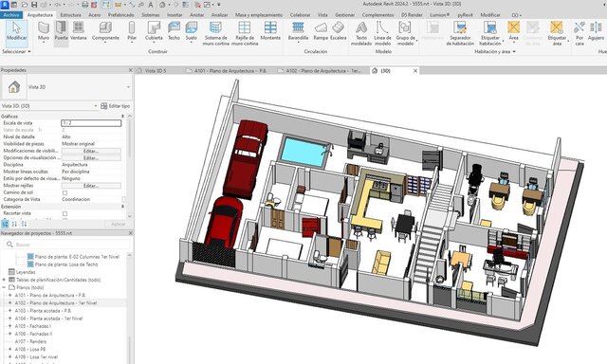Click the Print icon in quick access toolbar
The width and height of the screenshot is (607, 364).
click(84, 5)
